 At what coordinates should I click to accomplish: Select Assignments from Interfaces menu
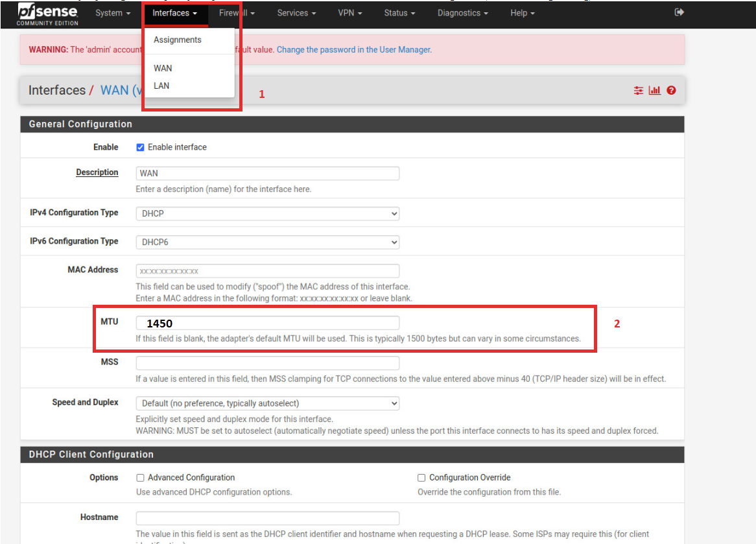(178, 40)
